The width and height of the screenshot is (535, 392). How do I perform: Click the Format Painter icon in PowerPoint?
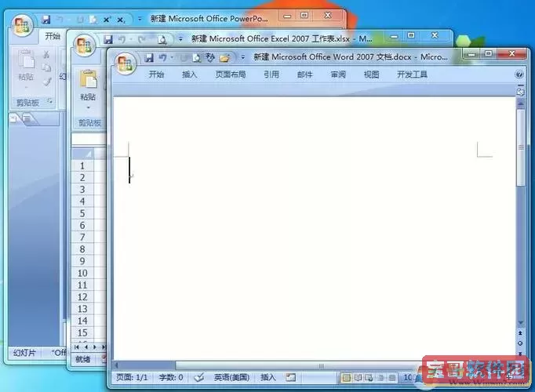47,82
